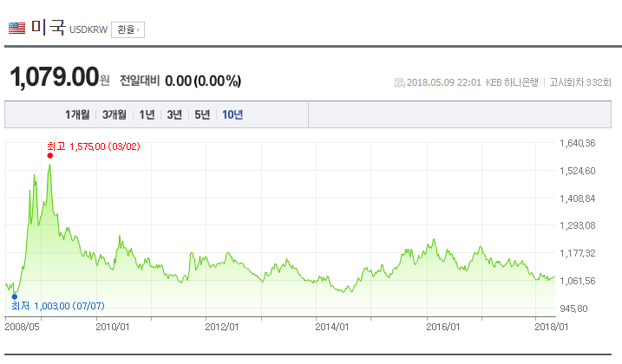Select the 3개월 period tab
Screen dimensions: 622x364
pos(115,114)
